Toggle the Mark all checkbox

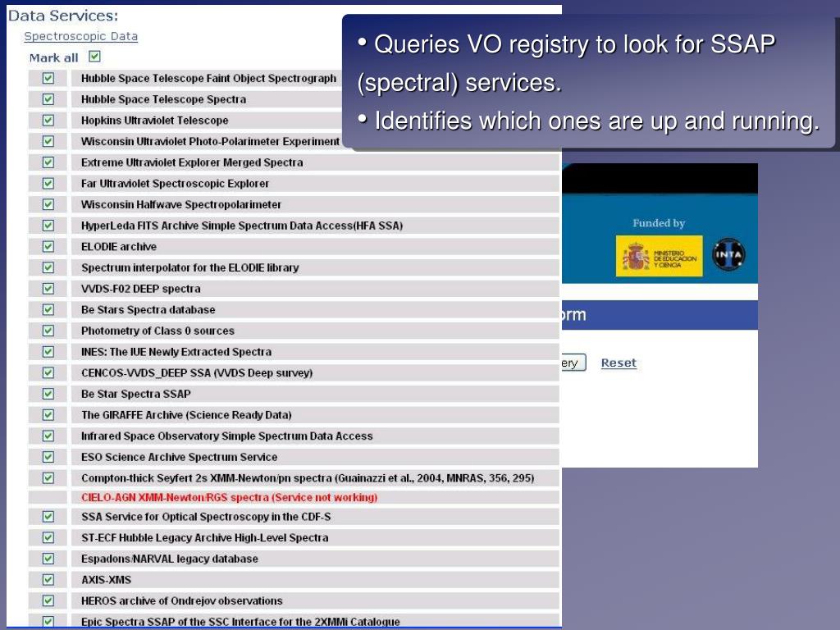[x=95, y=57]
